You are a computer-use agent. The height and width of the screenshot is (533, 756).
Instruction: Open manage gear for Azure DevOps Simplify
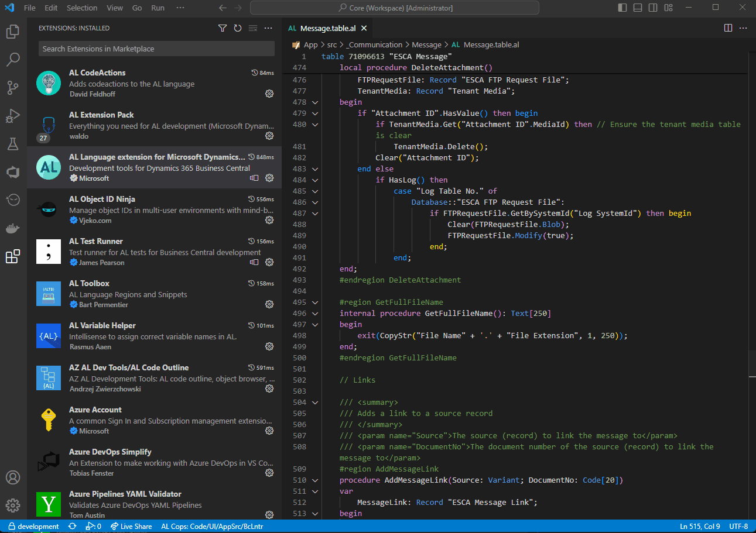coord(269,473)
